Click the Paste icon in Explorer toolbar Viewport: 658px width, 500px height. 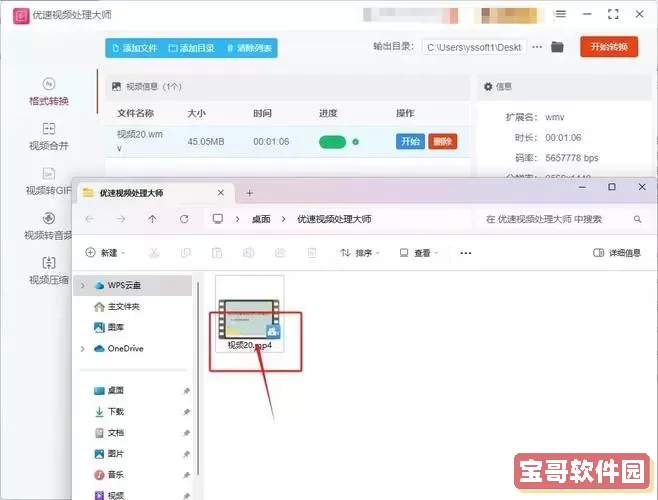coord(217,253)
